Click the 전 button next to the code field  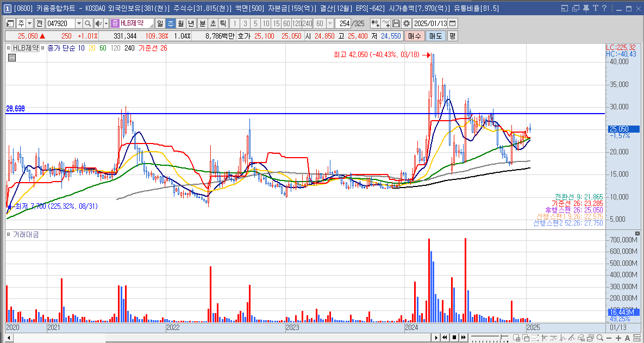tap(40, 23)
